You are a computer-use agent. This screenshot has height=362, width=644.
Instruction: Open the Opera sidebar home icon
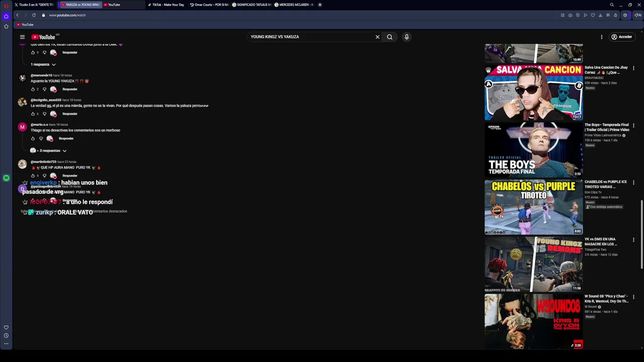pyautogui.click(x=6, y=16)
